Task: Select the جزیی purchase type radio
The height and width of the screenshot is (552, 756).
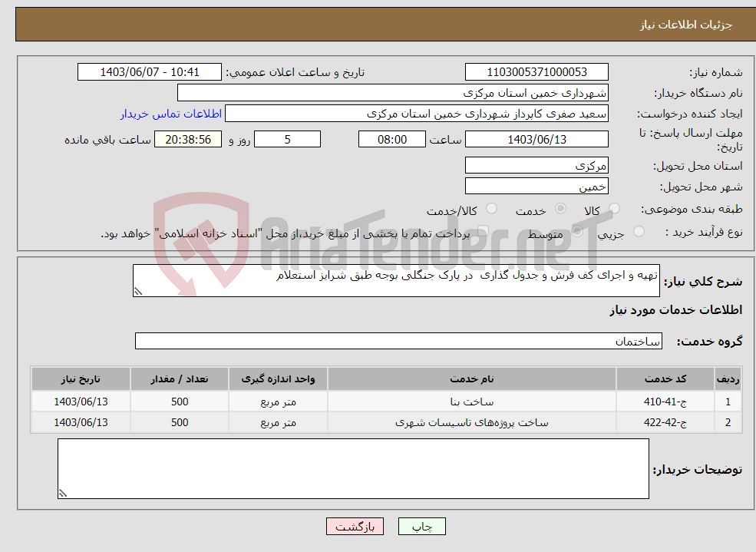Action: 639,231
